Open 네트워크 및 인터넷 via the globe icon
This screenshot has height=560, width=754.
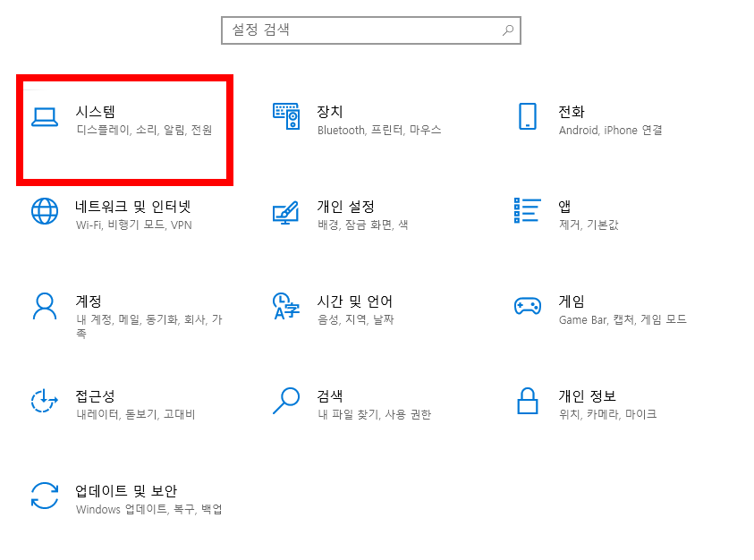(x=44, y=212)
